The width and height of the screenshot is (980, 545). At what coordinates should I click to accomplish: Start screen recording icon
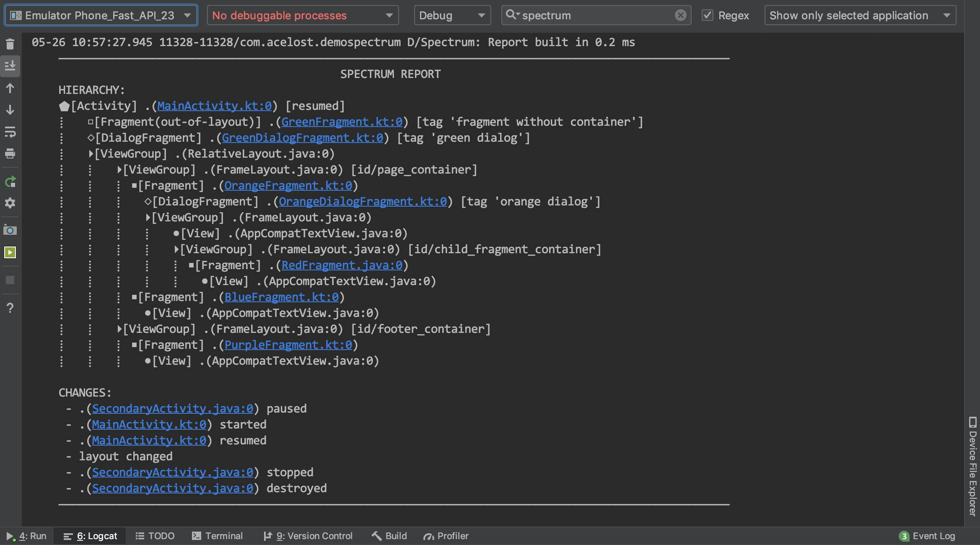[x=10, y=252]
